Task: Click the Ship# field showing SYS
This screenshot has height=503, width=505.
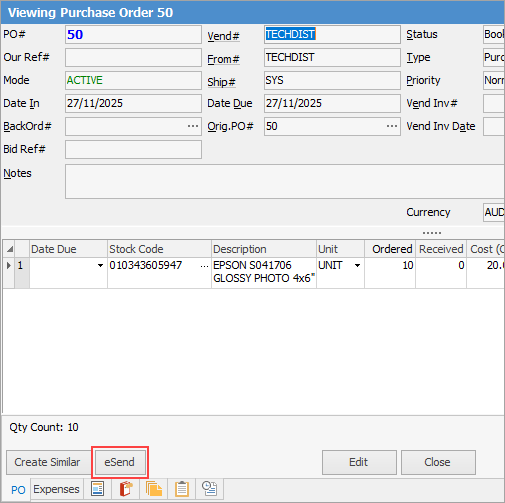Action: coord(332,80)
